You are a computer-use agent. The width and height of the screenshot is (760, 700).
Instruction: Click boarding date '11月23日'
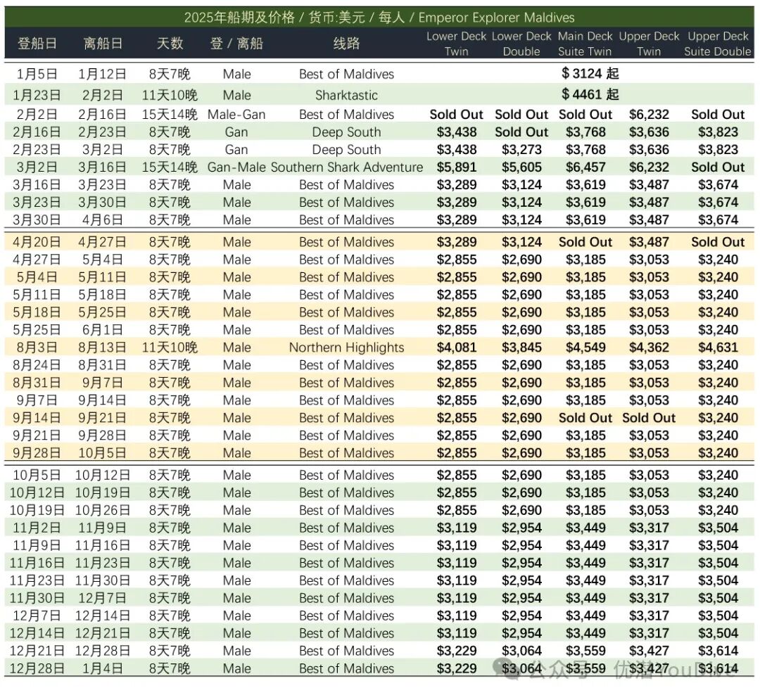[x=37, y=580]
